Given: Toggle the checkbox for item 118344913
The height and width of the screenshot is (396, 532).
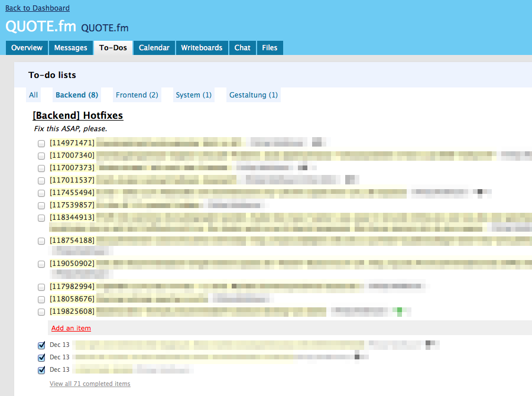Looking at the screenshot, I should point(41,218).
